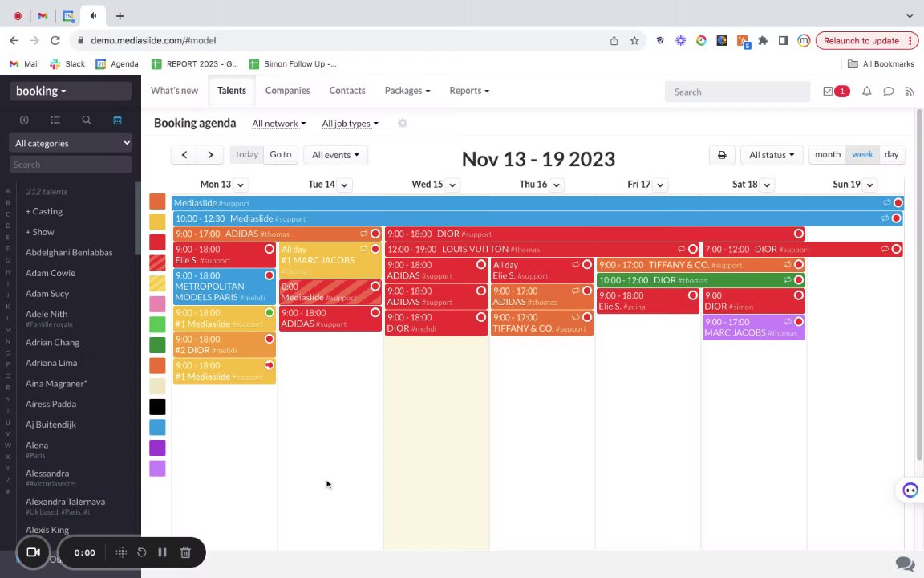The image size is (924, 578).
Task: Restart the recording with the restart icon
Action: [141, 552]
